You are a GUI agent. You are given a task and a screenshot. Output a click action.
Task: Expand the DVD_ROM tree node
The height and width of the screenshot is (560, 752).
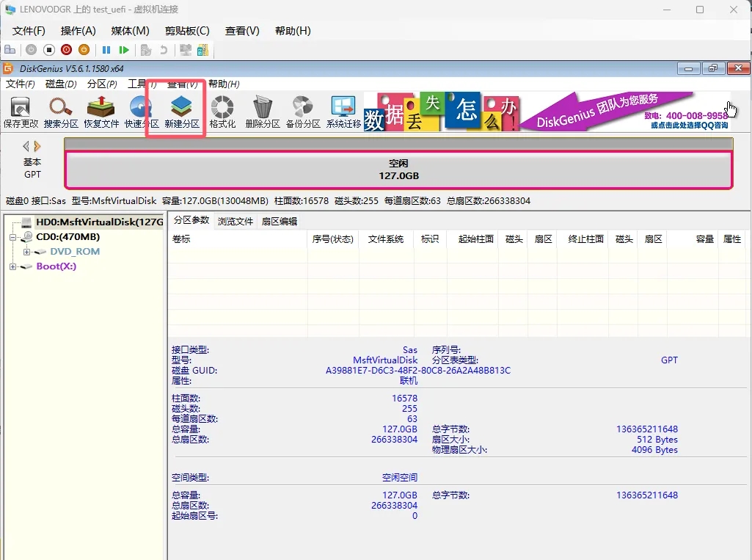point(27,252)
